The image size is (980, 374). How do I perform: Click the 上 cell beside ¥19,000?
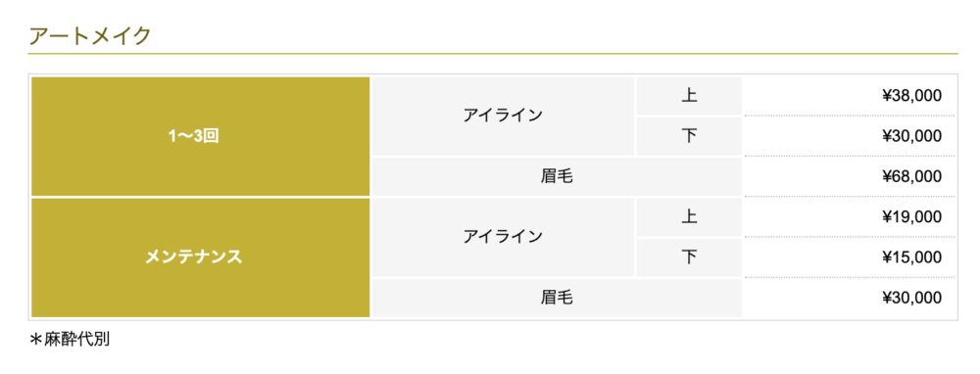pyautogui.click(x=689, y=217)
